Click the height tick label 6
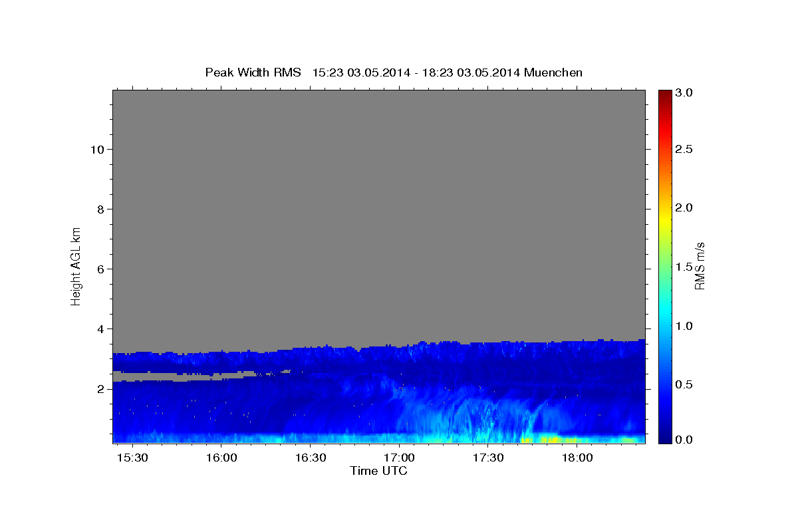The height and width of the screenshot is (532, 798). tap(100, 269)
